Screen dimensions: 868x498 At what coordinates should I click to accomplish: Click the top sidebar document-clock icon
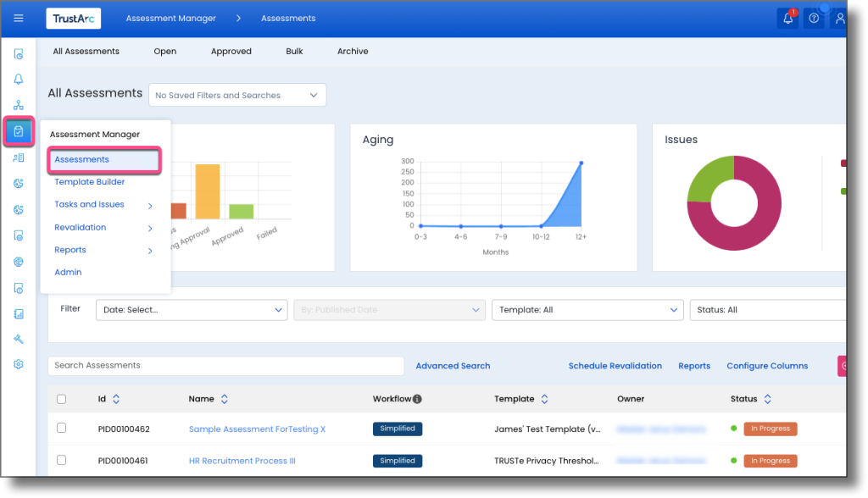[19, 53]
